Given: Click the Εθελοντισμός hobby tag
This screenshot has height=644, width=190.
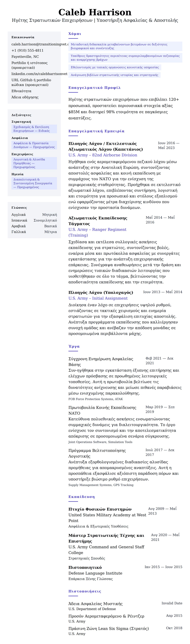Looking at the screenshot, I should [114, 67].
